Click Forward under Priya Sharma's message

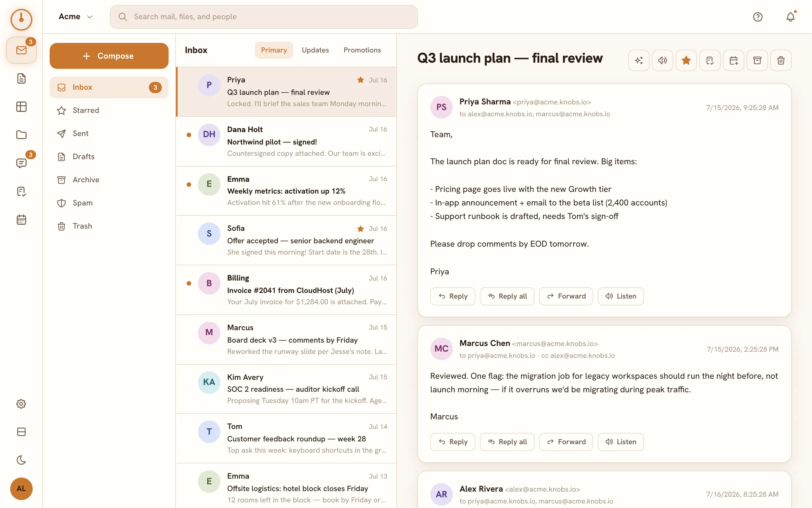point(566,296)
